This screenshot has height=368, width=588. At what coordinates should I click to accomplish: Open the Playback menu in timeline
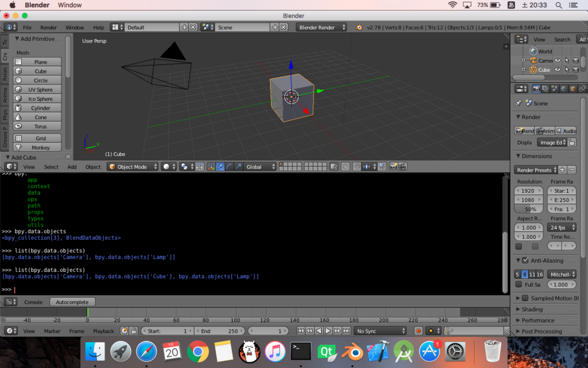pos(103,331)
